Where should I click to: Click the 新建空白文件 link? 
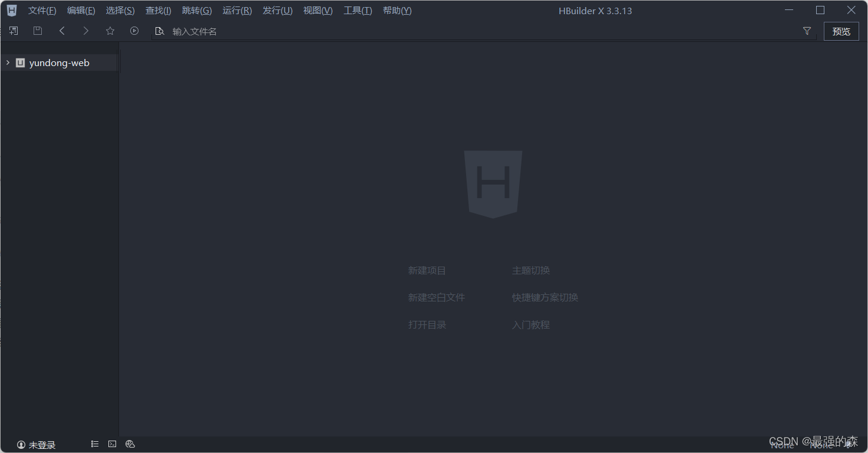click(x=437, y=298)
